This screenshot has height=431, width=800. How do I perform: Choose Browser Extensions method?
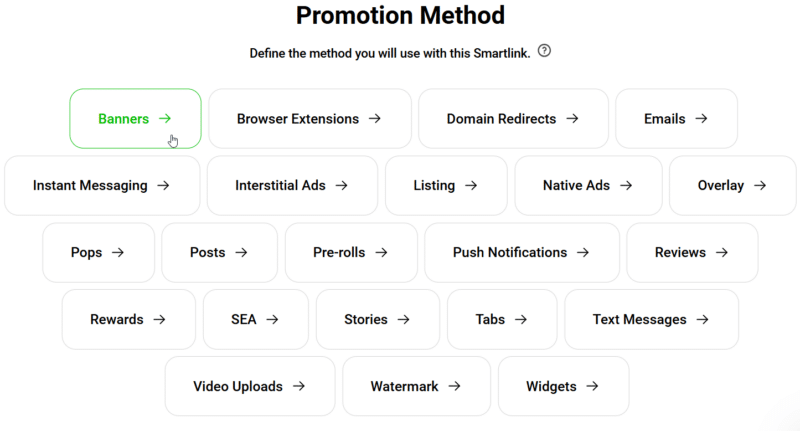point(309,119)
